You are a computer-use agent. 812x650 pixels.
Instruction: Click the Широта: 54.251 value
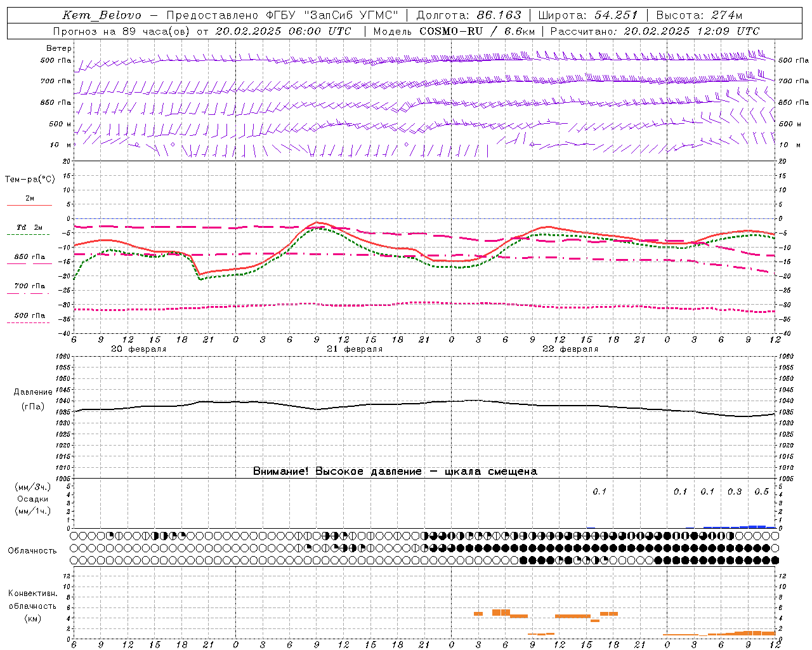[x=588, y=15]
